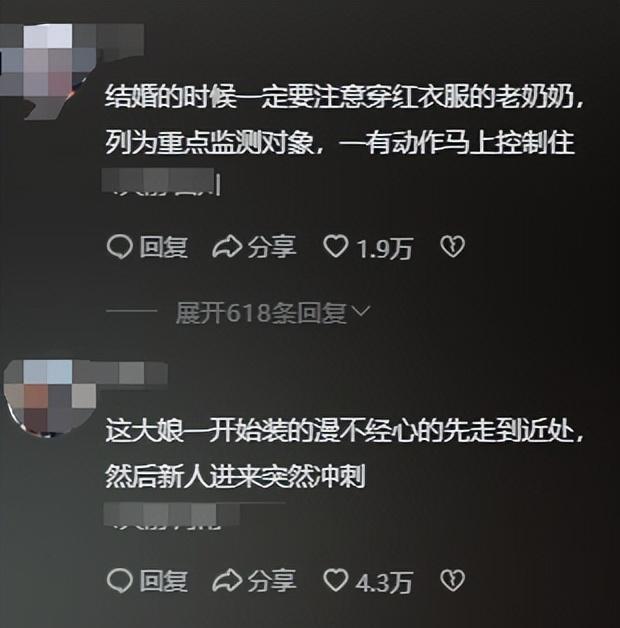Click the chevron beside 展开618条回复
The image size is (620, 628).
tap(360, 311)
